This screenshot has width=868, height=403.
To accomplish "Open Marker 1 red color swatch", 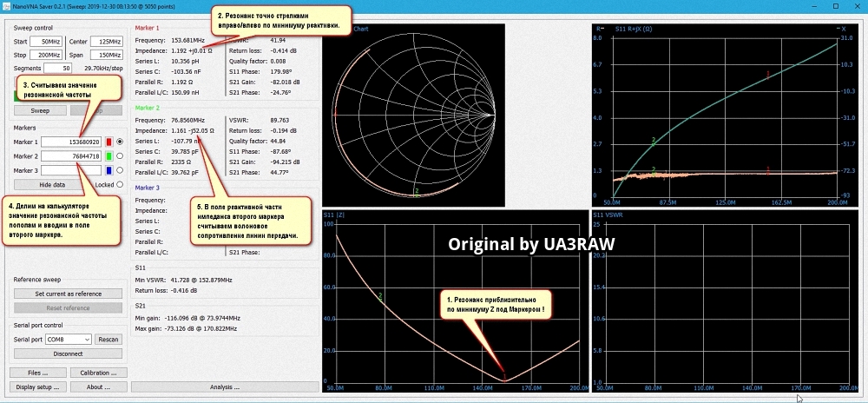I will click(x=109, y=142).
